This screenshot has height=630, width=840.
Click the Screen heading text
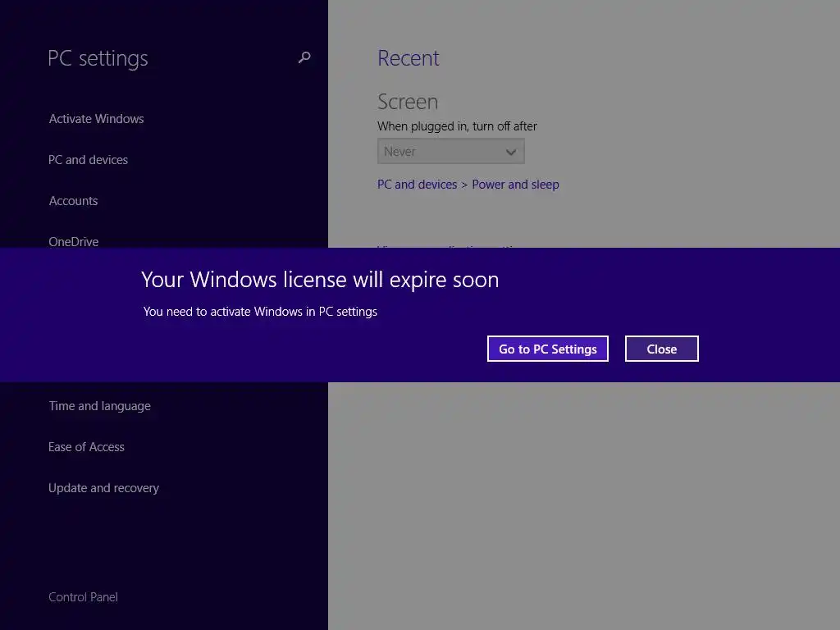(x=408, y=102)
